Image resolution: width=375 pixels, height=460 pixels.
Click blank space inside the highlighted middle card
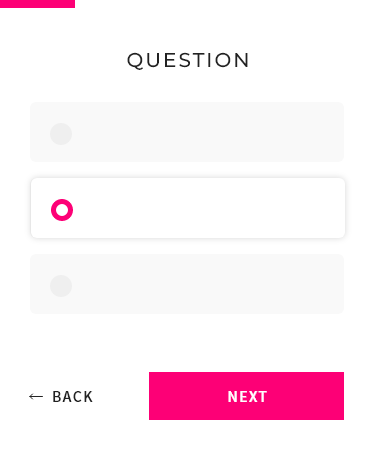[207, 208]
